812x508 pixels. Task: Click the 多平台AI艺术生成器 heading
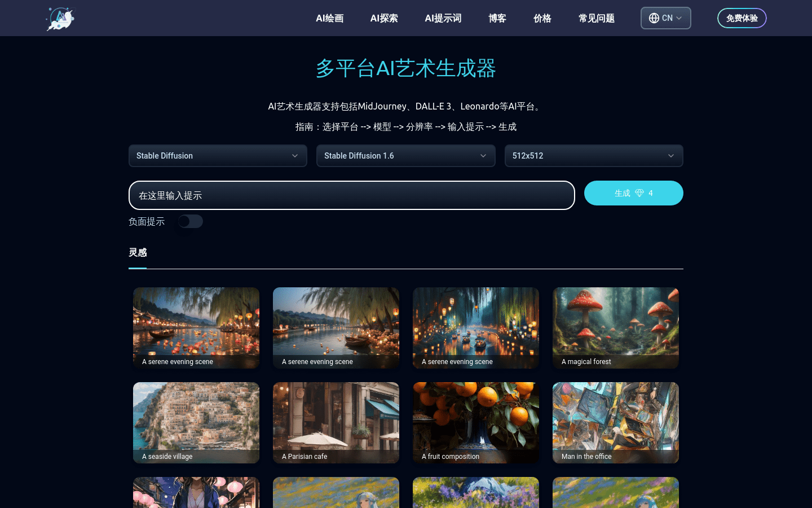pyautogui.click(x=406, y=68)
